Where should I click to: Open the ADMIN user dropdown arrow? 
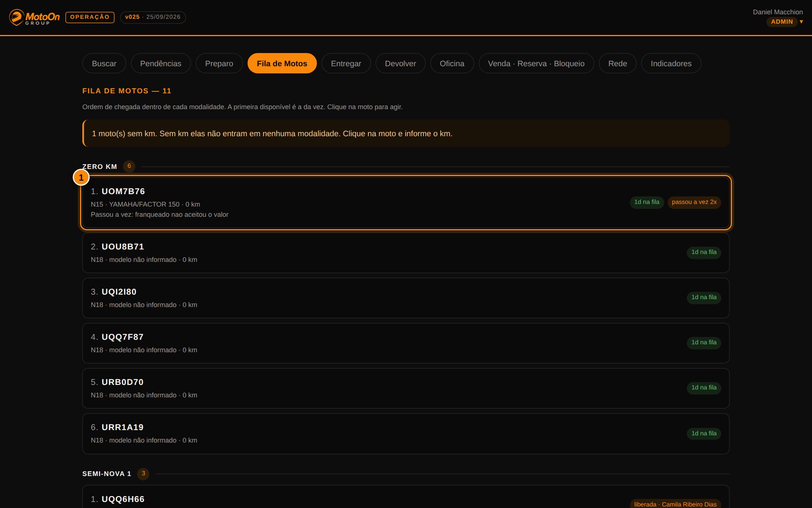coord(801,22)
